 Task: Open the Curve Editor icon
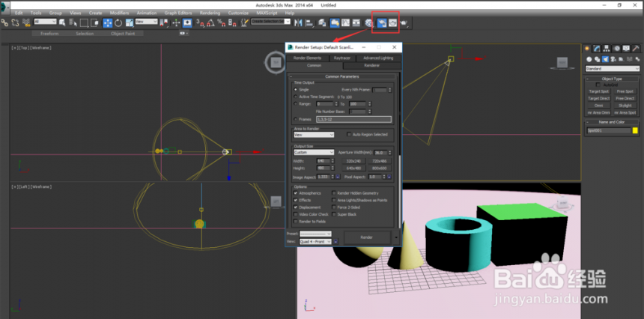[345, 22]
